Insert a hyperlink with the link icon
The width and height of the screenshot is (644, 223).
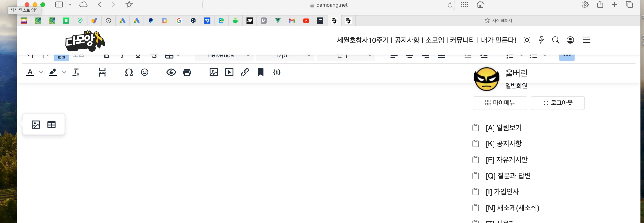coord(245,72)
